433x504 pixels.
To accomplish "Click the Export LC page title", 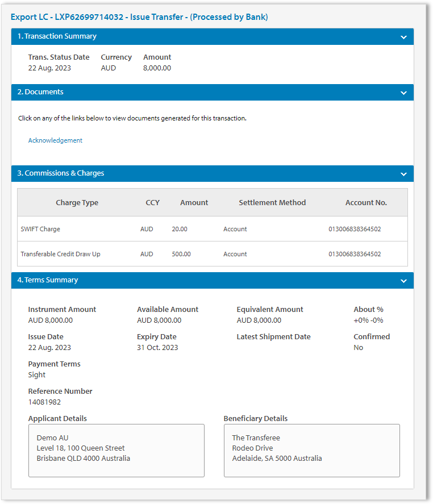I will pyautogui.click(x=139, y=17).
